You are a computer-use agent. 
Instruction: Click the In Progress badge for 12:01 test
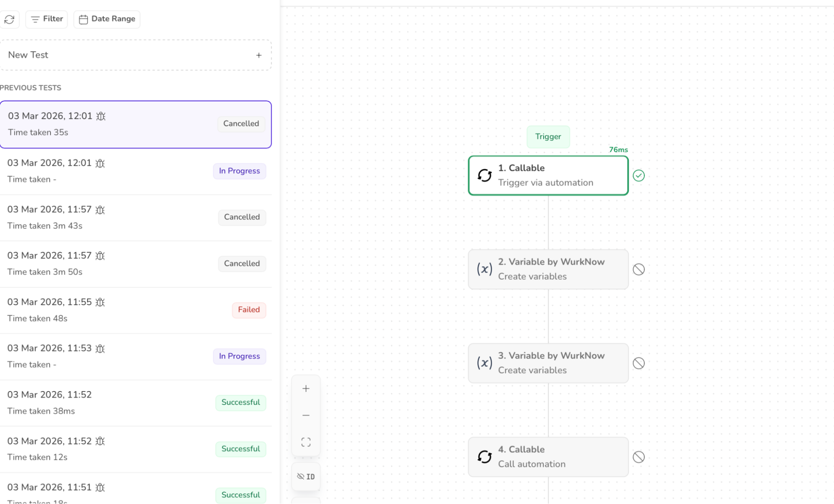point(239,171)
